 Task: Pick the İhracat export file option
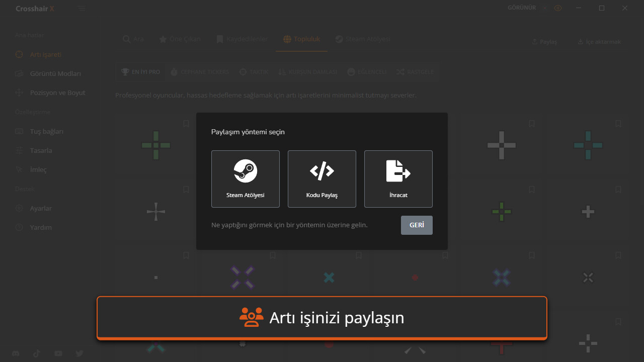(398, 178)
